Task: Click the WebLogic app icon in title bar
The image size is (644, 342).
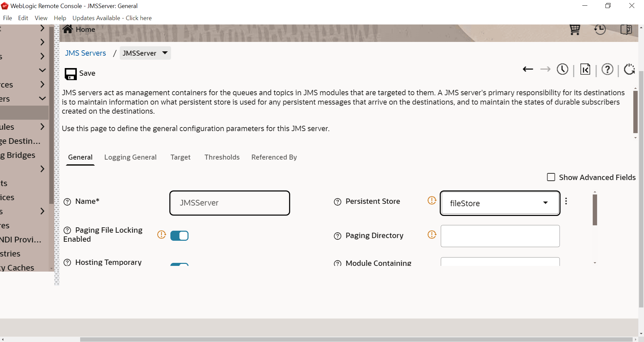Action: click(5, 6)
